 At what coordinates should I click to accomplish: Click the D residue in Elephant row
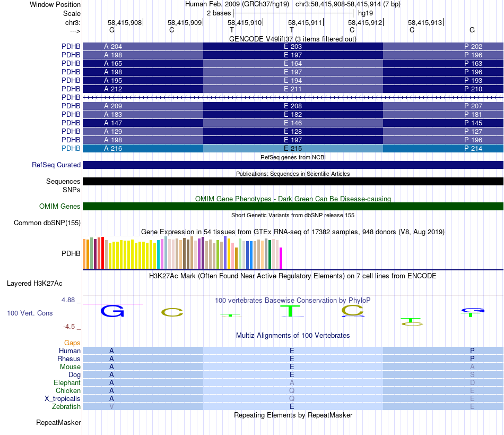(472, 382)
